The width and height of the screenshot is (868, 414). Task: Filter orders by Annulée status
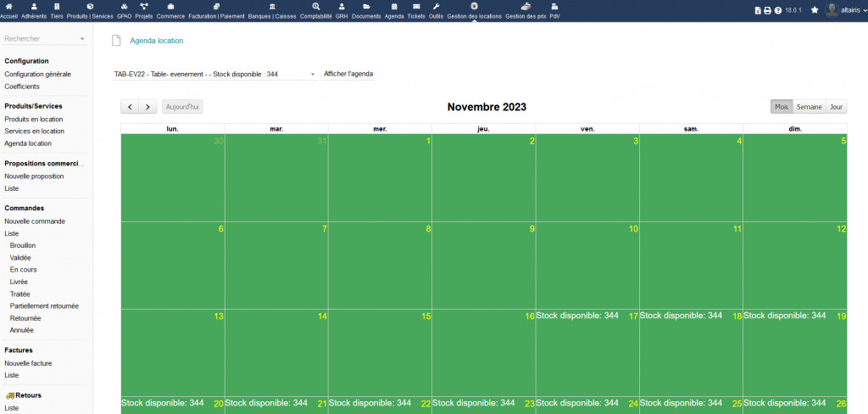click(21, 330)
